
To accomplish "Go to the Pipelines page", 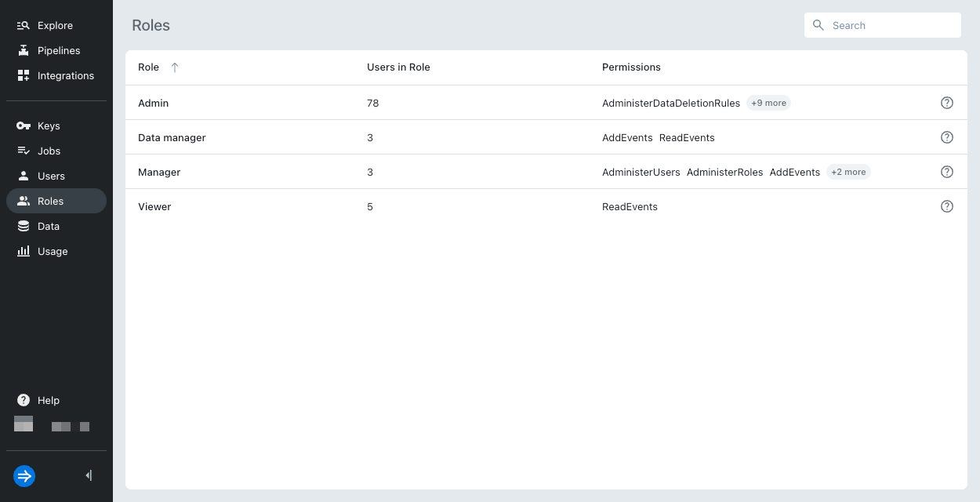I will tap(56, 50).
